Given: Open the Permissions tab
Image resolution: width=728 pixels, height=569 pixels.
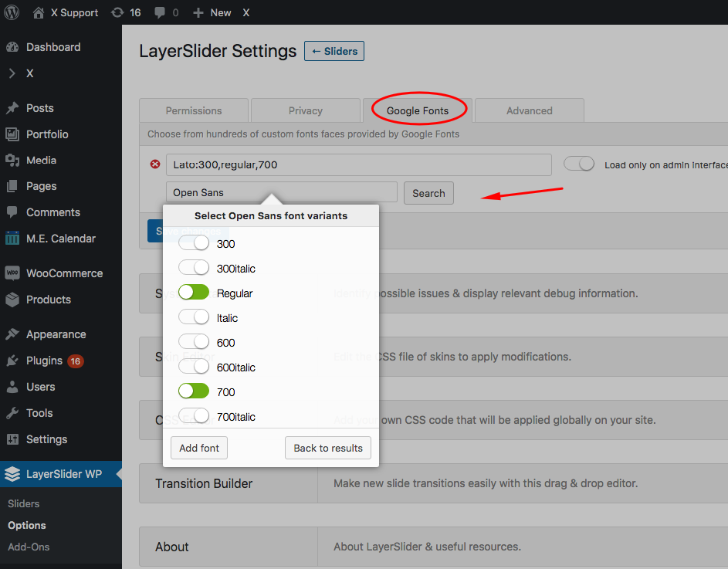Looking at the screenshot, I should click(x=194, y=110).
